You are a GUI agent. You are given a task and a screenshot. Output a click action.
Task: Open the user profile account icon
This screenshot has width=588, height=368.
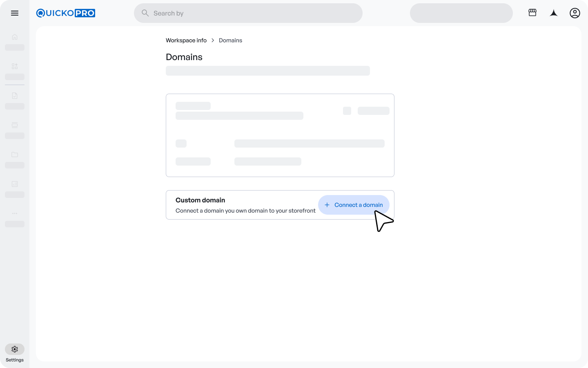click(575, 13)
